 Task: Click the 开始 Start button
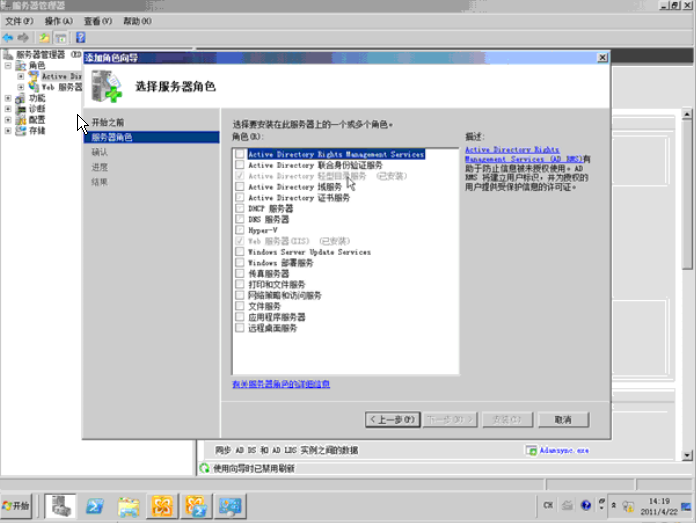click(16, 506)
